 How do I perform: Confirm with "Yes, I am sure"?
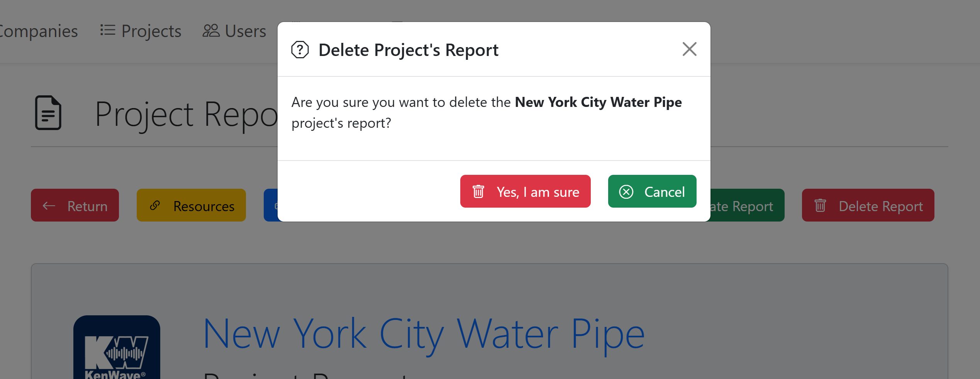coord(537,192)
